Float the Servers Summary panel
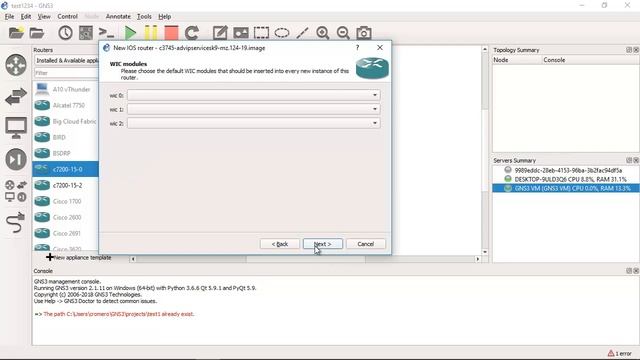Viewport: 640px width, 360px height. (629, 160)
